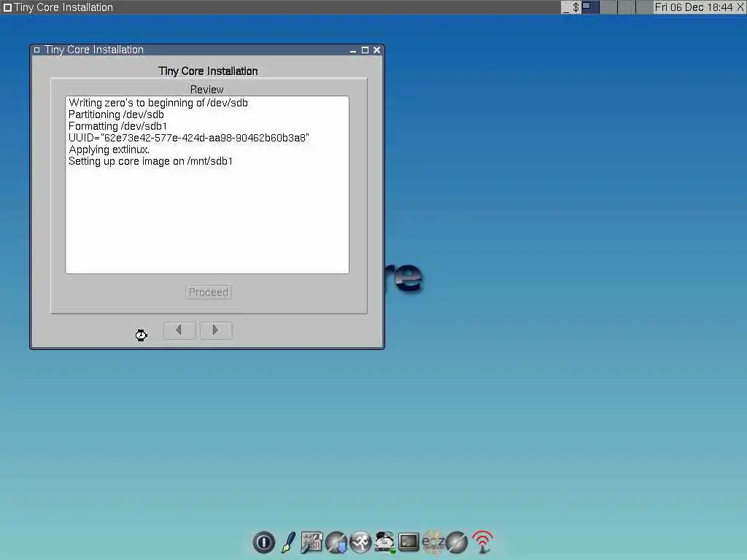Screen dimensions: 747x560
Task: Click the line "Writing zero's to beginning of /dev/sdb"
Action: (158, 103)
